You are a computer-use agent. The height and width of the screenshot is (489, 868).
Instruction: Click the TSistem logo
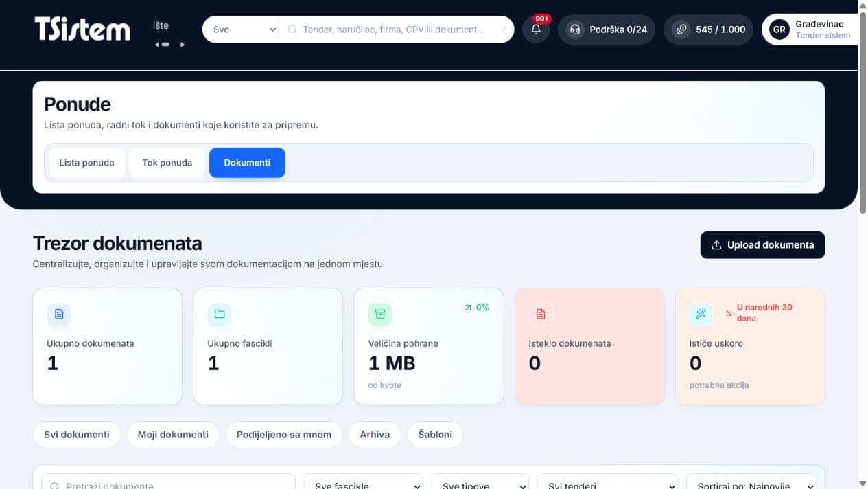click(82, 30)
